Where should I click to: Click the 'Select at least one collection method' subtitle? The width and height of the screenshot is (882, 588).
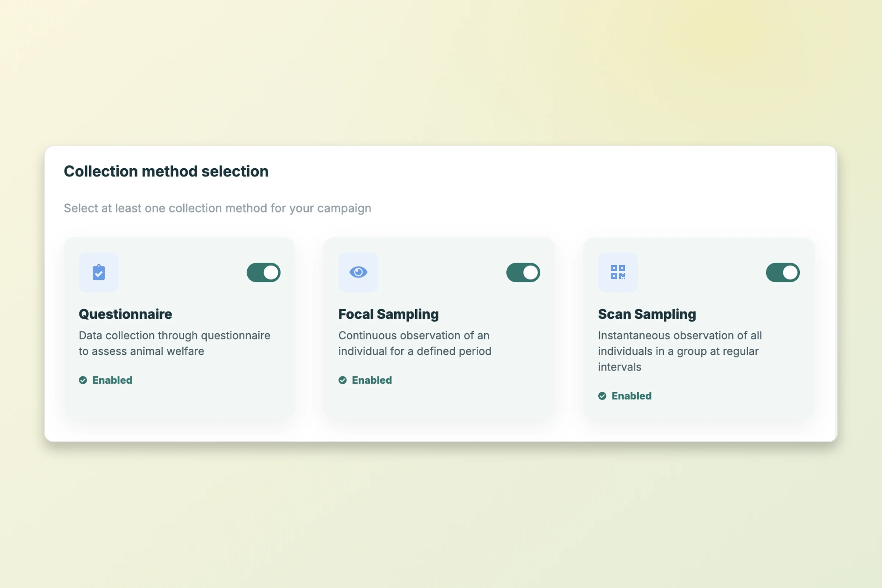217,208
